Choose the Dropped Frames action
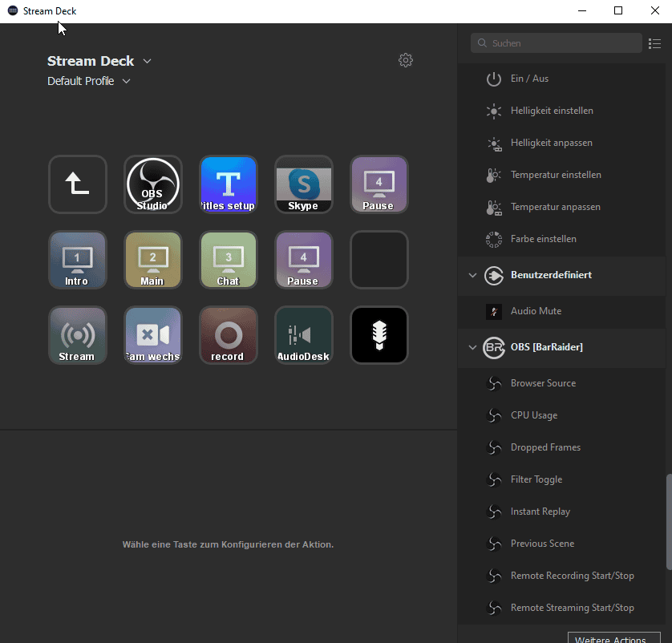The width and height of the screenshot is (672, 643). (561, 447)
